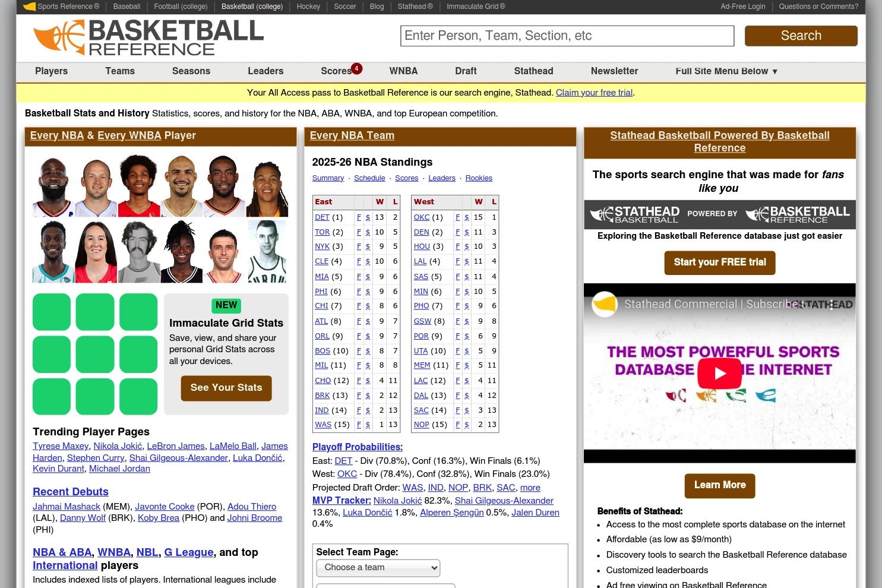Open the Every NBA Team header link

click(352, 135)
